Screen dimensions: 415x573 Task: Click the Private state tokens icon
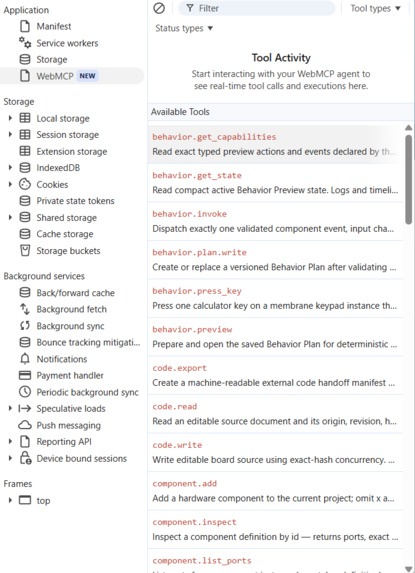25,201
